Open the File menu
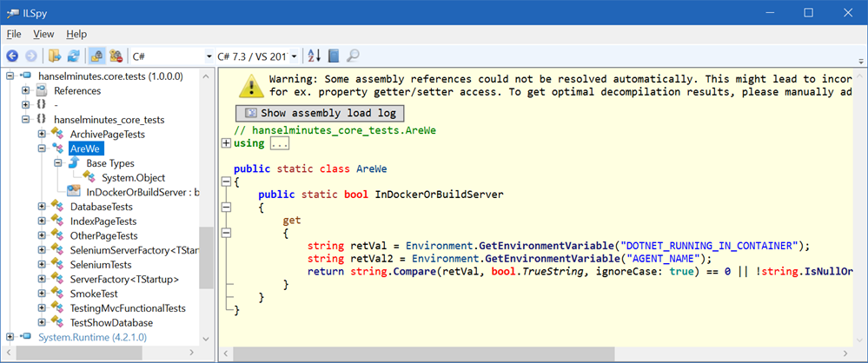868x363 pixels. (13, 35)
